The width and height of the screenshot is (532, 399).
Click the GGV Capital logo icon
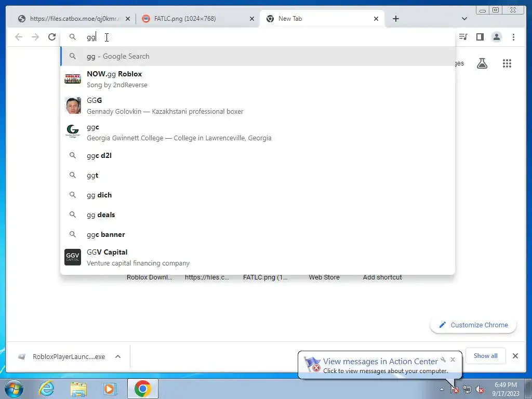click(73, 257)
